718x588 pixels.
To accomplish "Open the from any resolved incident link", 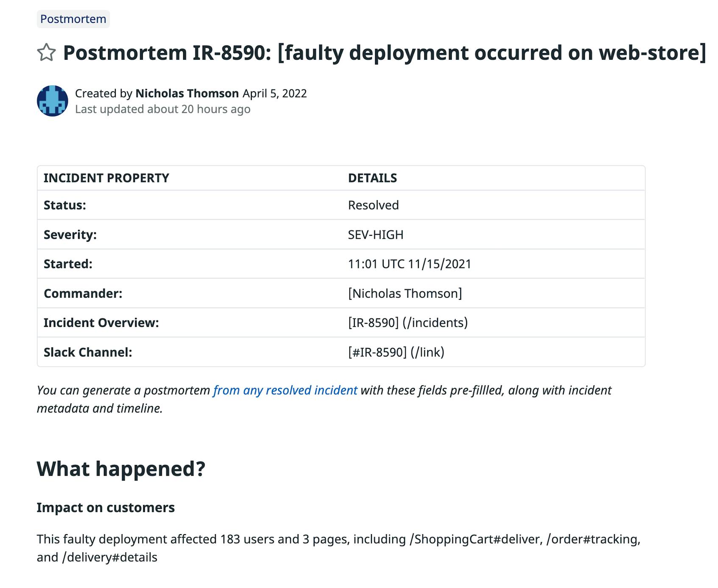I will tap(284, 390).
